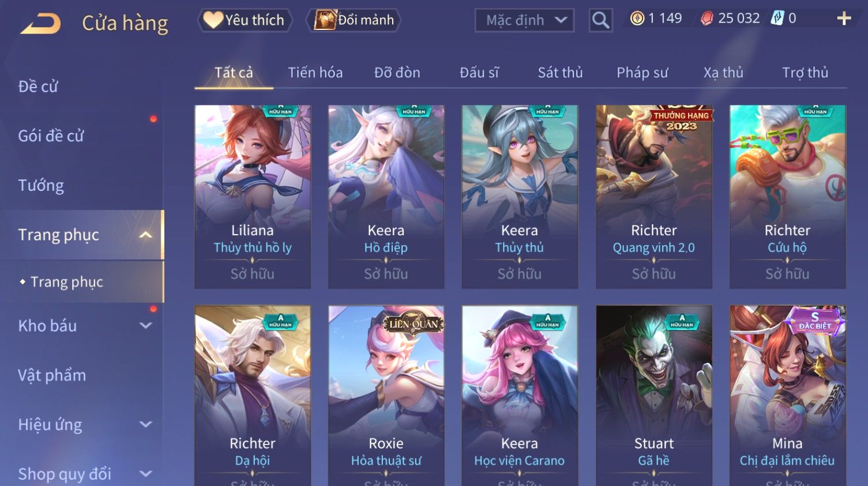The height and width of the screenshot is (486, 868).
Task: Switch to the Pháp sư tab
Action: coord(642,73)
